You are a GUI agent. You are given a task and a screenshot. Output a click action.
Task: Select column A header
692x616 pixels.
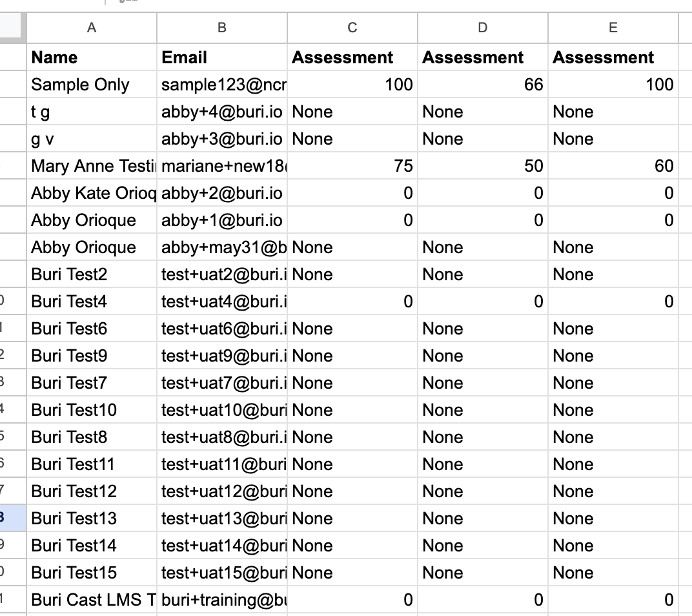pyautogui.click(x=92, y=28)
